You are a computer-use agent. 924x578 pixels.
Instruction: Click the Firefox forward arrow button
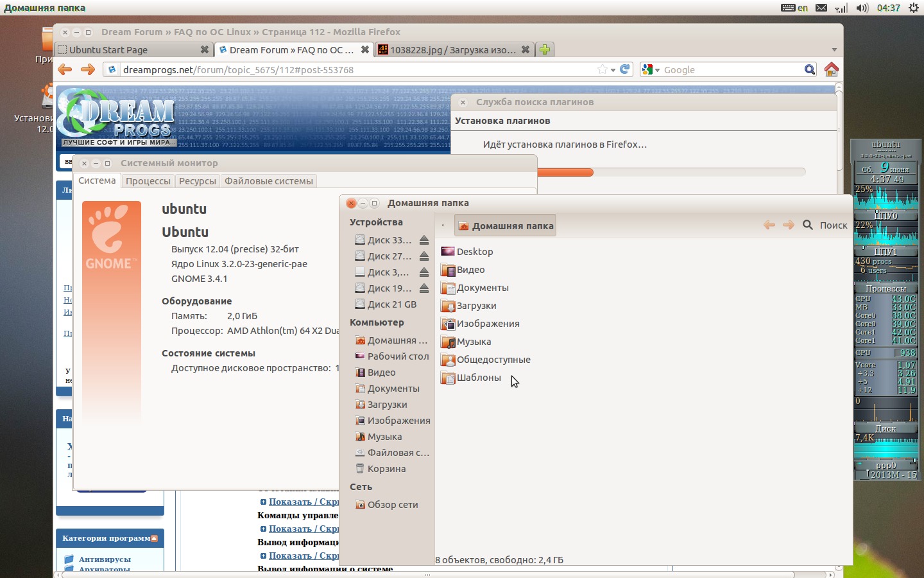(88, 69)
